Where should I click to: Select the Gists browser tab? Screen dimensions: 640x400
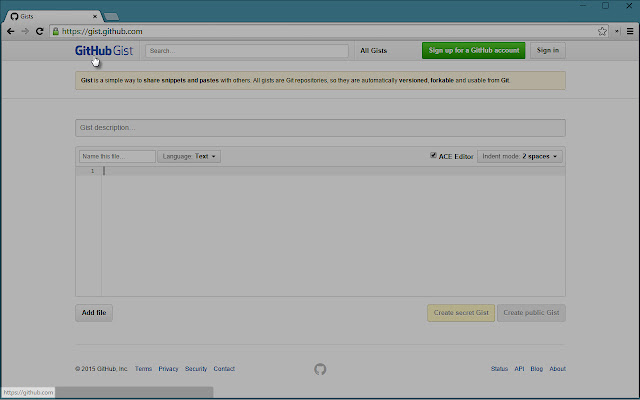tap(53, 16)
